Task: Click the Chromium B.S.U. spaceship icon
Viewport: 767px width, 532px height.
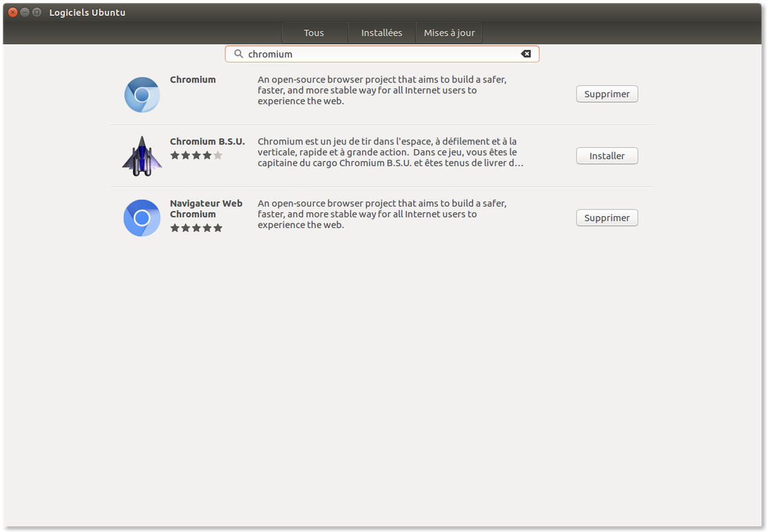Action: [x=142, y=156]
